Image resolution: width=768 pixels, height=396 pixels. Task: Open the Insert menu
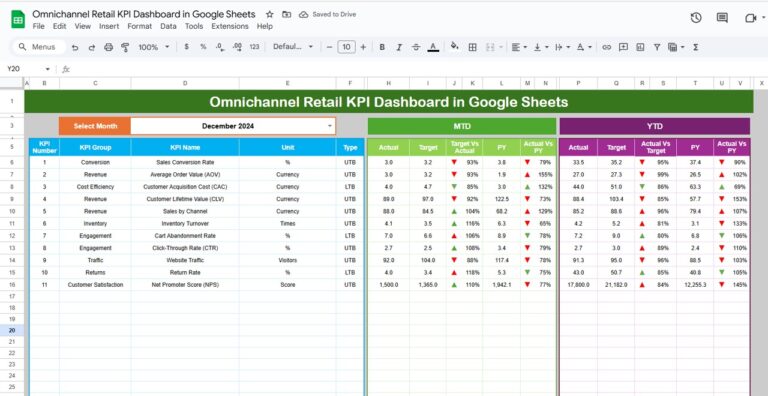pyautogui.click(x=109, y=26)
